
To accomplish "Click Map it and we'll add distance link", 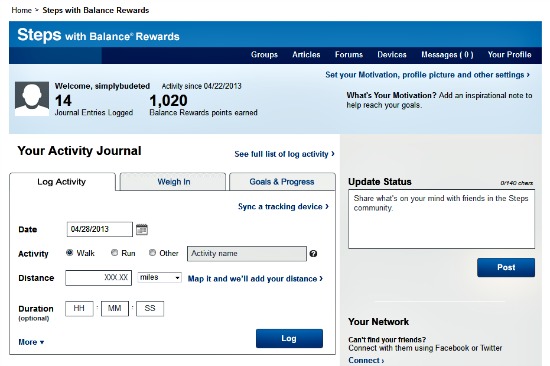I will (255, 279).
